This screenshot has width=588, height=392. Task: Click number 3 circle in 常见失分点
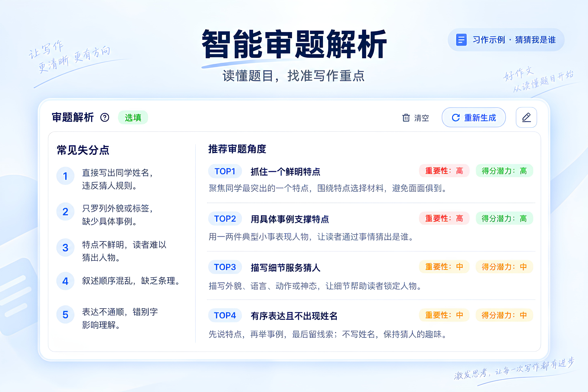point(65,247)
